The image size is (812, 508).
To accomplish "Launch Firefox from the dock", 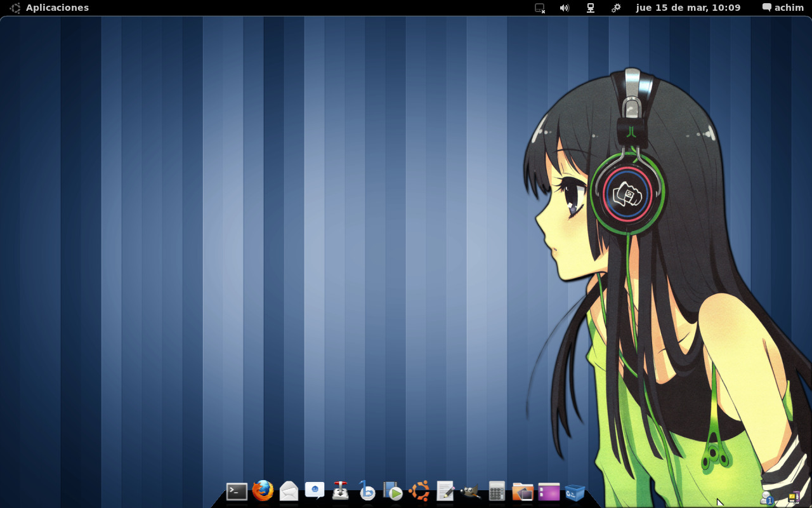I will [263, 491].
